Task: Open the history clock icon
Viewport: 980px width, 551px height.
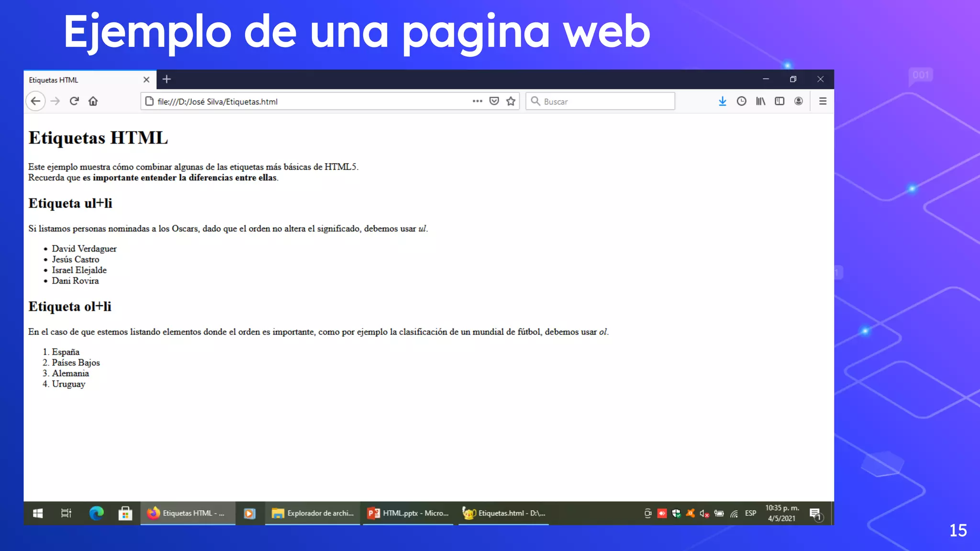Action: pos(741,101)
